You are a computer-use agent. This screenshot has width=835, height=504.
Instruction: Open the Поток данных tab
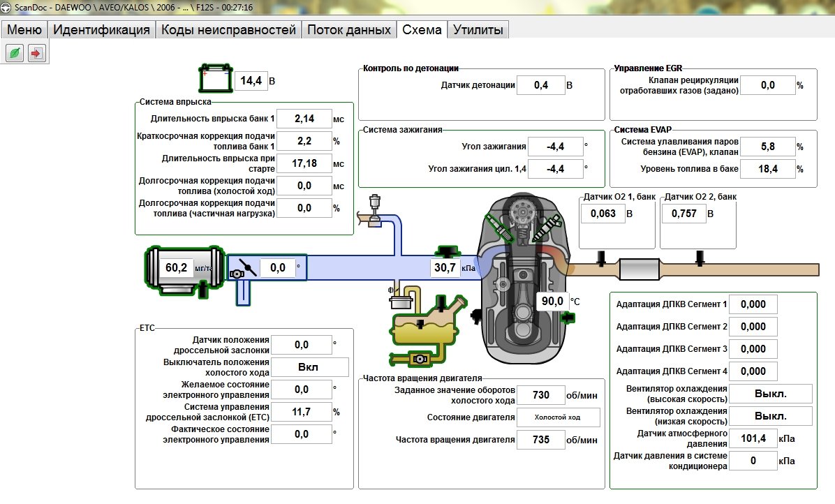coord(348,29)
